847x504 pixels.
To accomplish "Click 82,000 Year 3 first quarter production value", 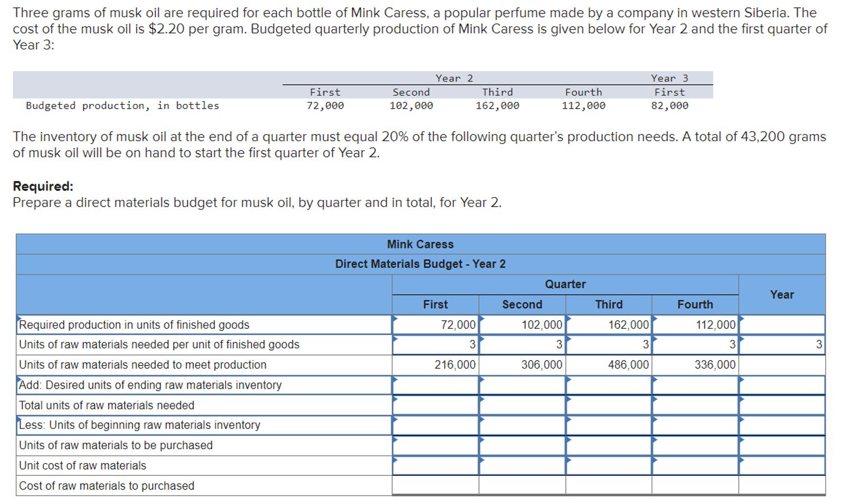I will coord(670,106).
